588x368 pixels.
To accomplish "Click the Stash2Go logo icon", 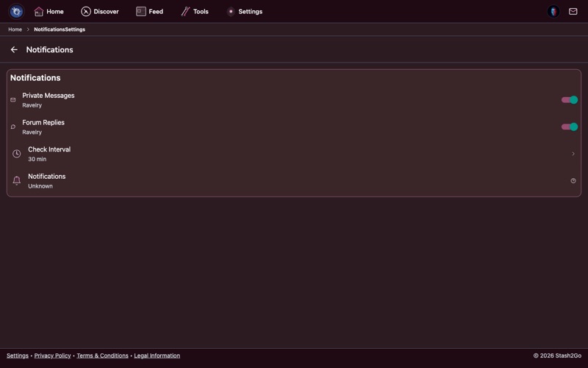I will pyautogui.click(x=16, y=11).
